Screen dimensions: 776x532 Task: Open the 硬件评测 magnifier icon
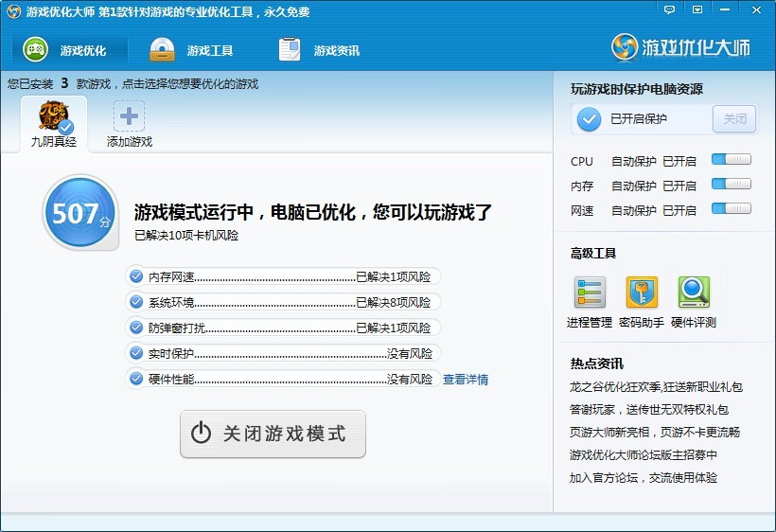694,293
